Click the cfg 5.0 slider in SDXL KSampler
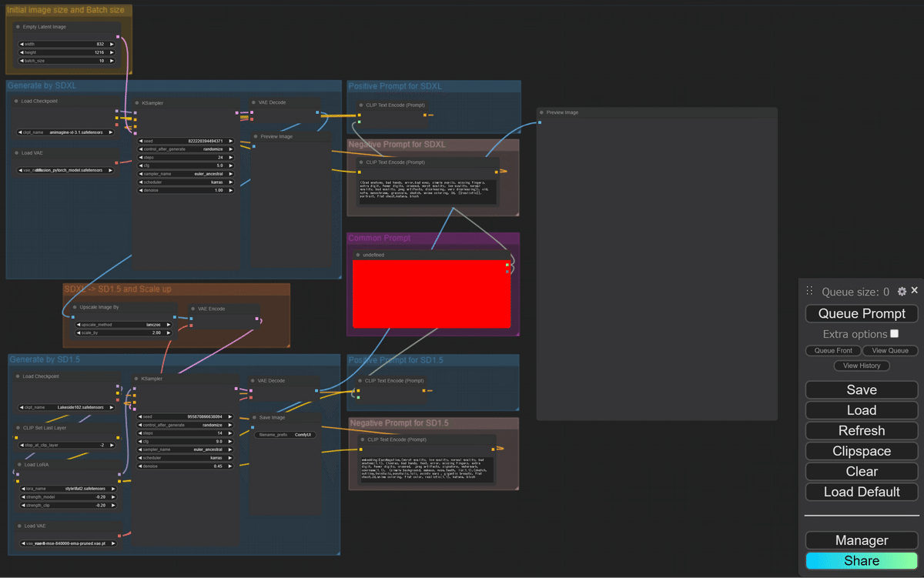The image size is (924, 578). click(x=186, y=165)
